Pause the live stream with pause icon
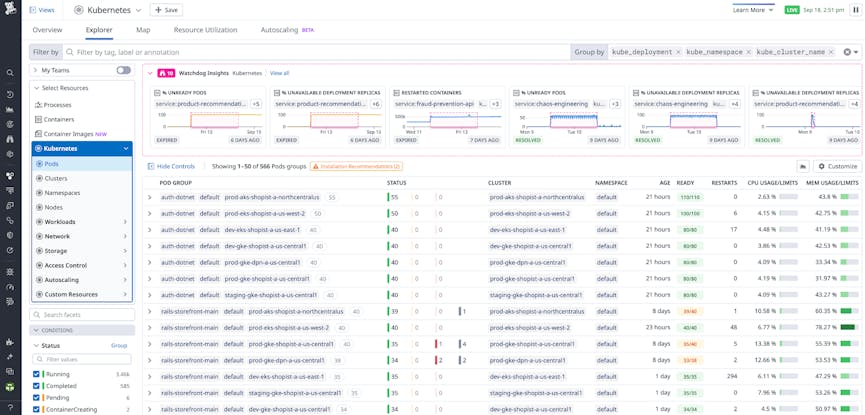Viewport: 865px width, 415px height. (x=856, y=10)
